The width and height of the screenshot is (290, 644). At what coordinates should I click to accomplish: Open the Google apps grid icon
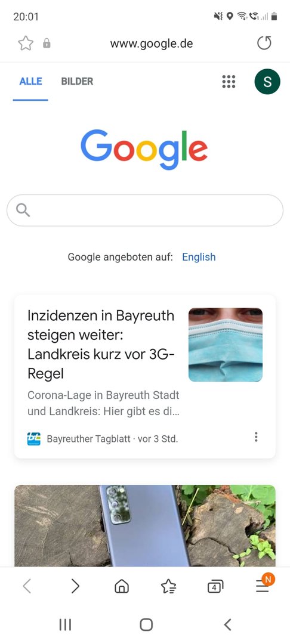point(229,81)
